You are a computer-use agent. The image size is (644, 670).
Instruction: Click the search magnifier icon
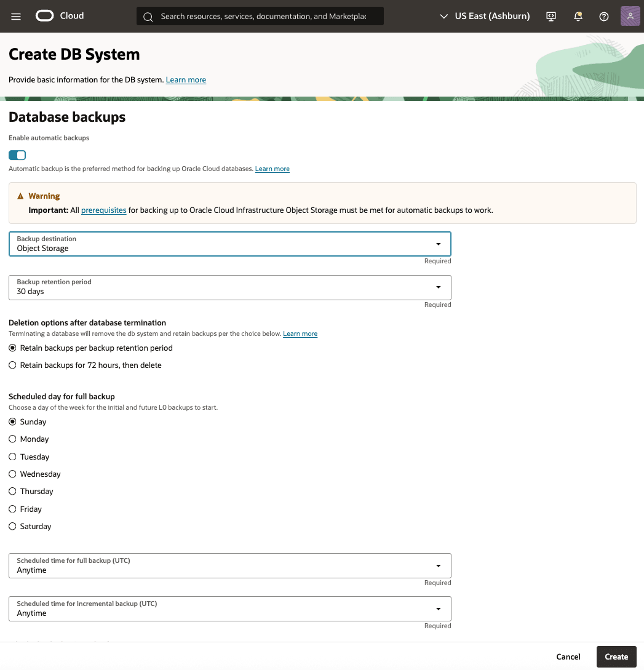pos(148,16)
